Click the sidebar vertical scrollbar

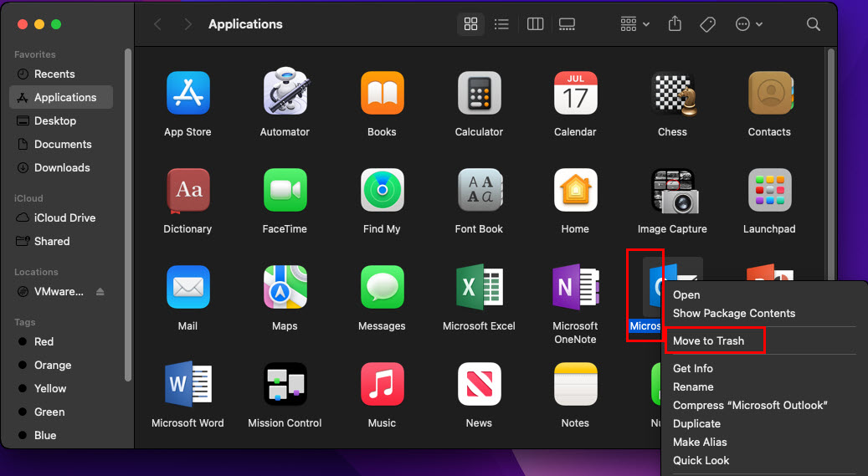point(128,215)
